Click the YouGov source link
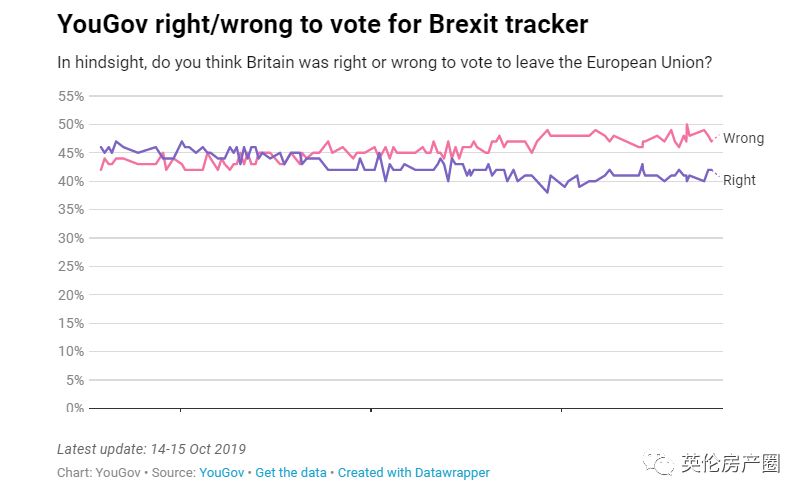 [x=223, y=472]
